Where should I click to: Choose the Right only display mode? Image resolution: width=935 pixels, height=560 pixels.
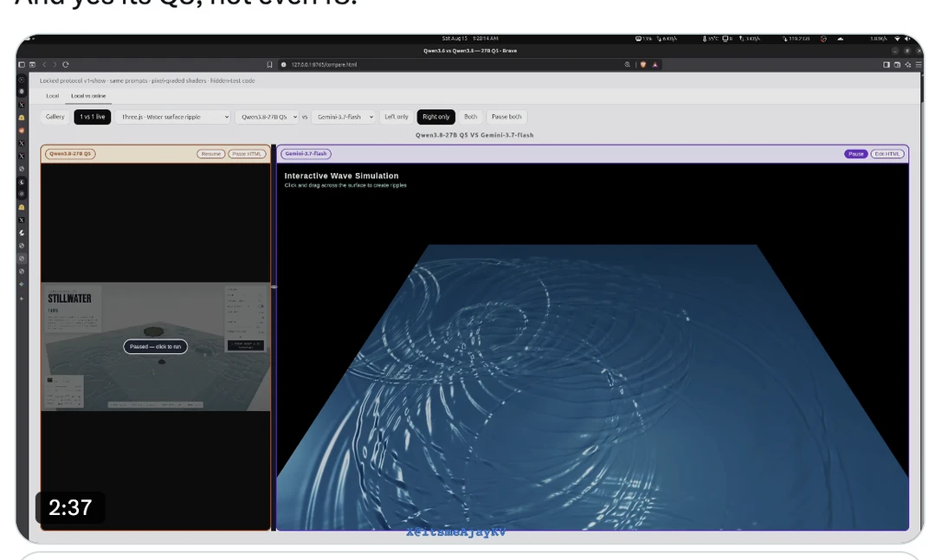point(435,117)
